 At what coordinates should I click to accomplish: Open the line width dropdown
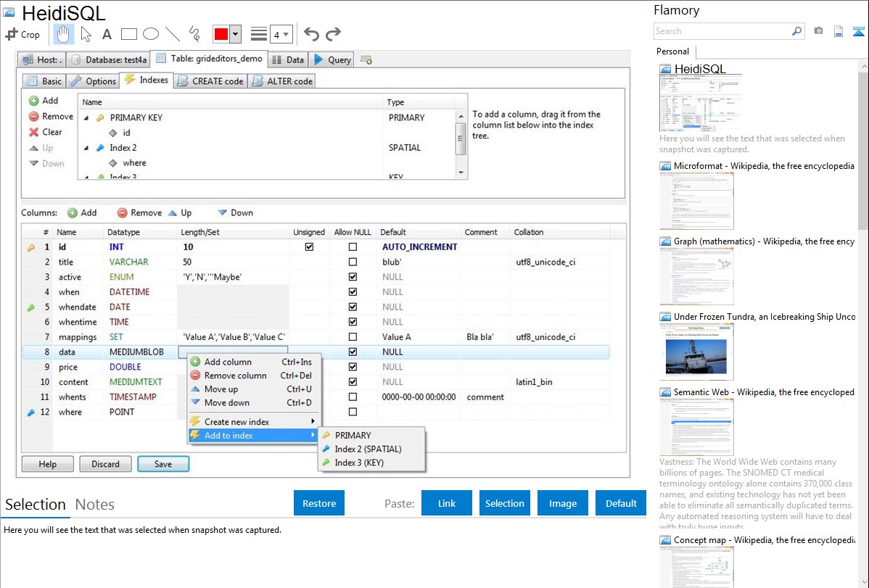[x=281, y=34]
